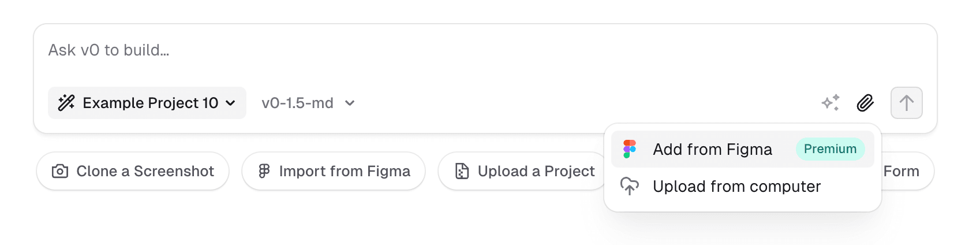This screenshot has width=980, height=245.
Task: Click the Clone a Screenshot button
Action: point(133,171)
